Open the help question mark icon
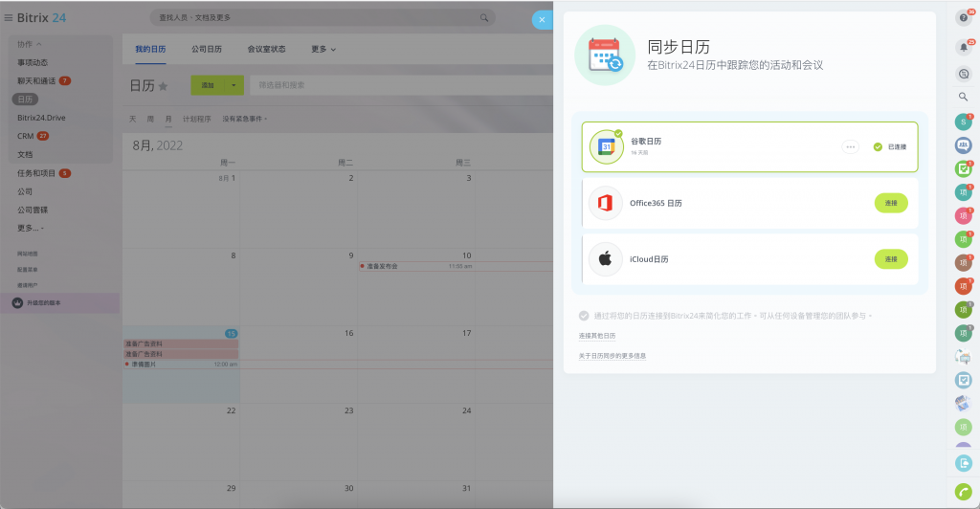 pos(963,18)
